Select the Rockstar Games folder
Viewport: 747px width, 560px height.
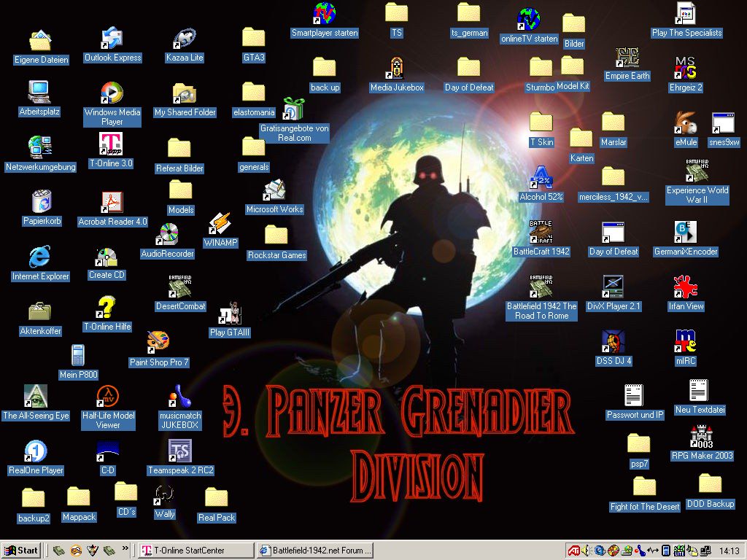276,236
